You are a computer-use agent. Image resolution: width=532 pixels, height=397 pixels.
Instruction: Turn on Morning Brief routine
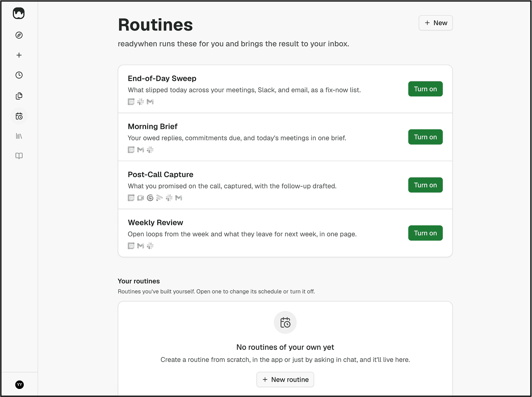pos(425,137)
